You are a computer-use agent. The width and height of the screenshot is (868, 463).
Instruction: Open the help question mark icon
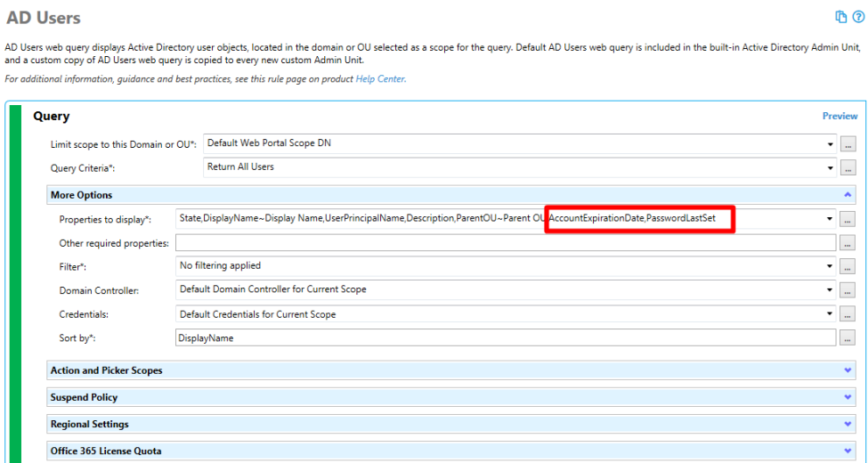[x=858, y=17]
